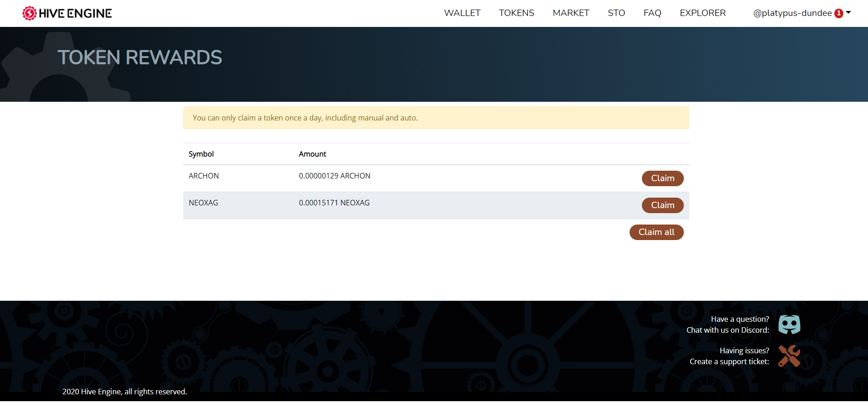Open the WALLET menu
868x408 pixels.
(462, 13)
